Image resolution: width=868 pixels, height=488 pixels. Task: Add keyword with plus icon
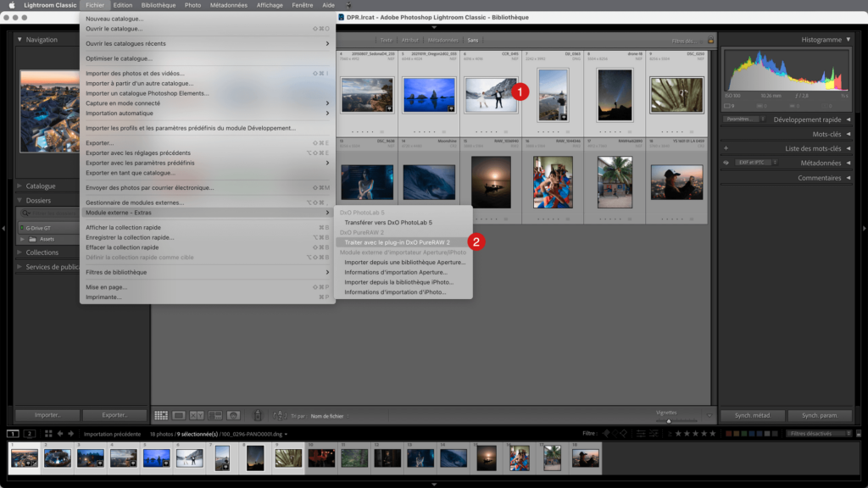(726, 148)
